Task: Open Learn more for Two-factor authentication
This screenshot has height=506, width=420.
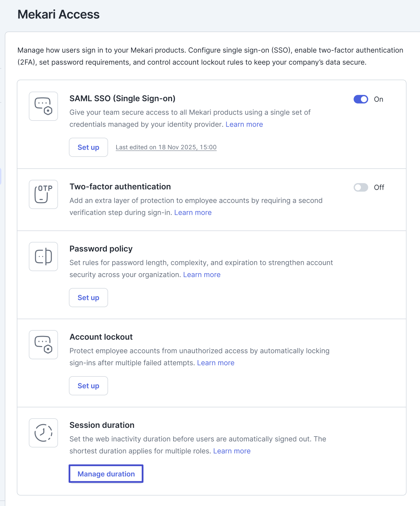Action: point(193,212)
